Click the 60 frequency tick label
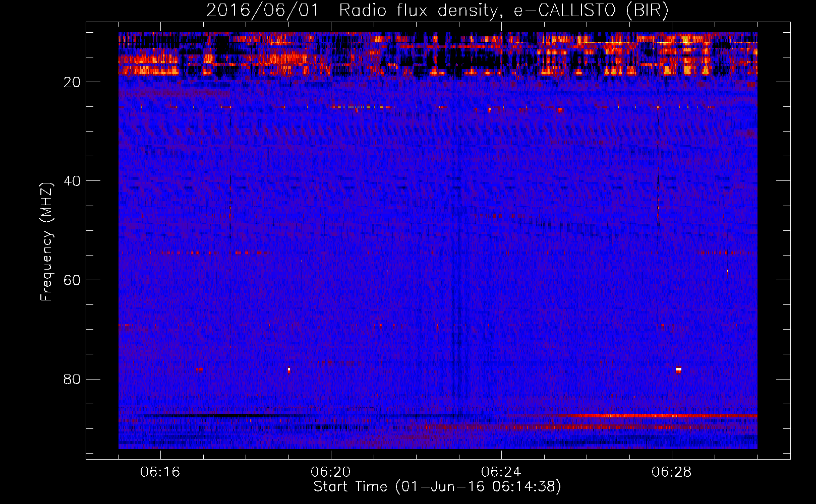The height and width of the screenshot is (504, 816). [x=72, y=280]
